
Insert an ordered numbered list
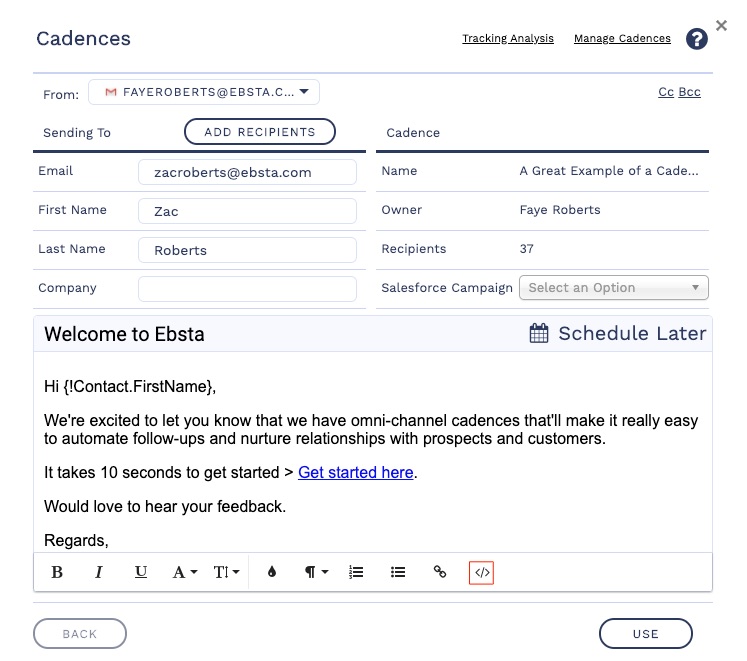click(x=356, y=572)
